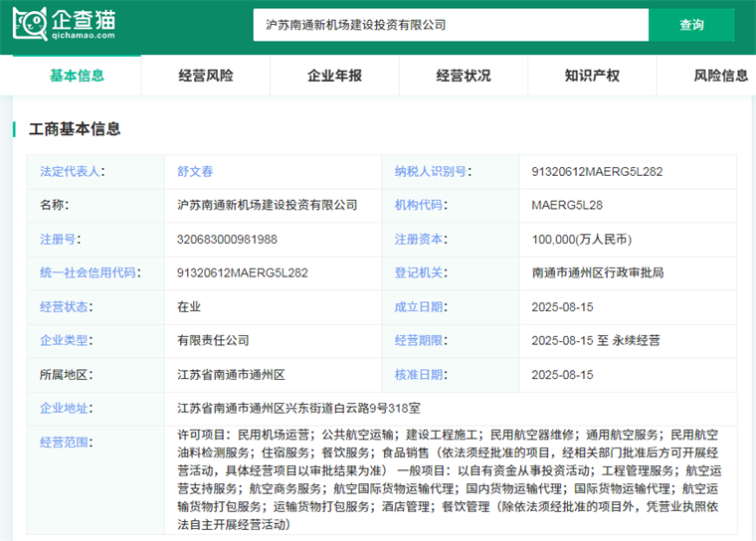Click the 查询 search button
The image size is (756, 541).
tap(691, 25)
